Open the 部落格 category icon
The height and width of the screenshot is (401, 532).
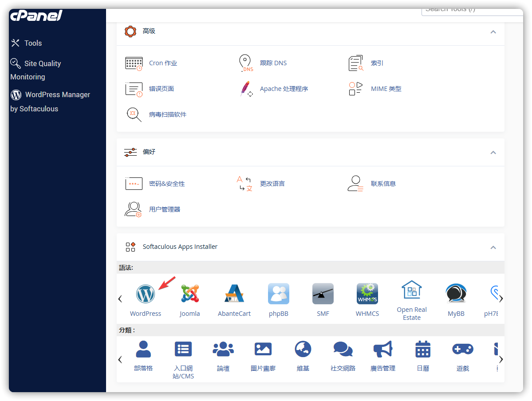pos(143,349)
